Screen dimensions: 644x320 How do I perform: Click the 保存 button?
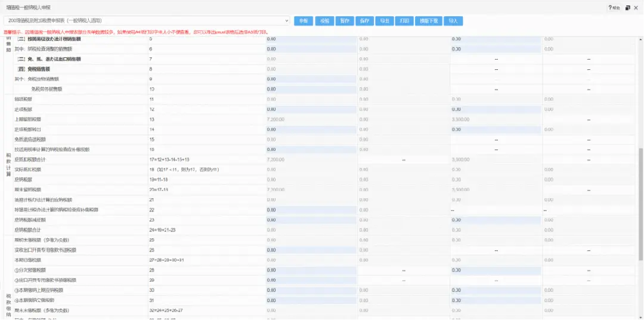364,21
